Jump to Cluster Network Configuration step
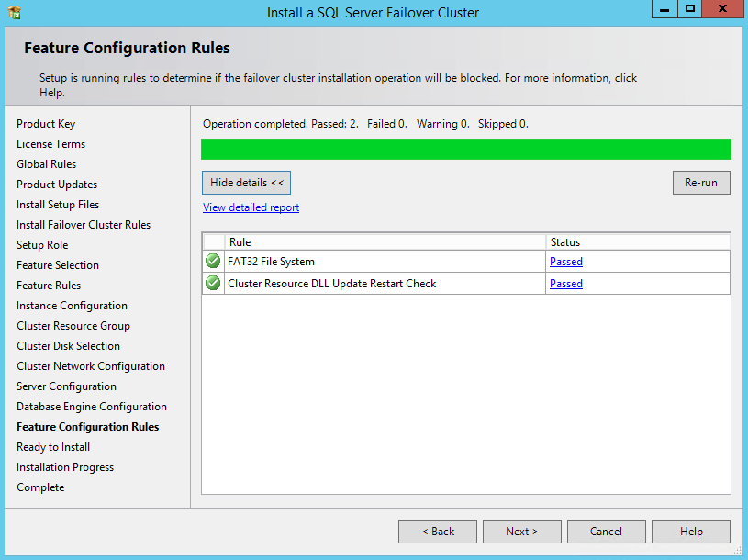The image size is (748, 560). pyautogui.click(x=91, y=366)
